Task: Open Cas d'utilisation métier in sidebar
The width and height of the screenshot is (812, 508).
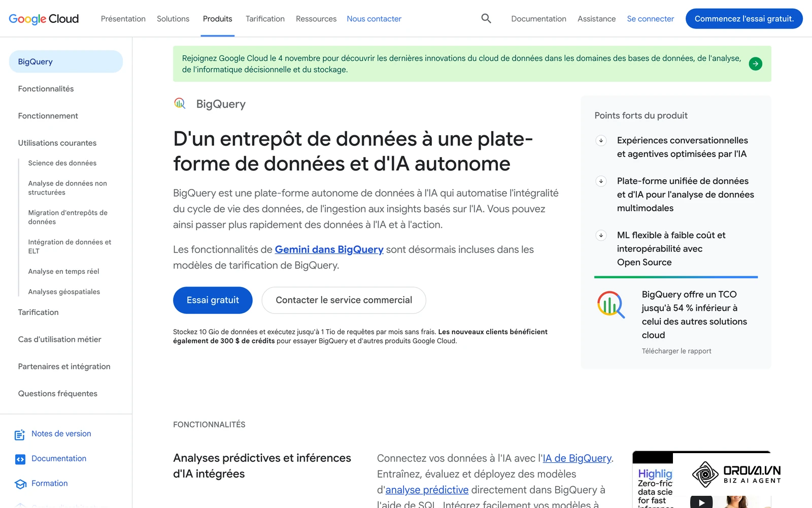Action: [60, 339]
